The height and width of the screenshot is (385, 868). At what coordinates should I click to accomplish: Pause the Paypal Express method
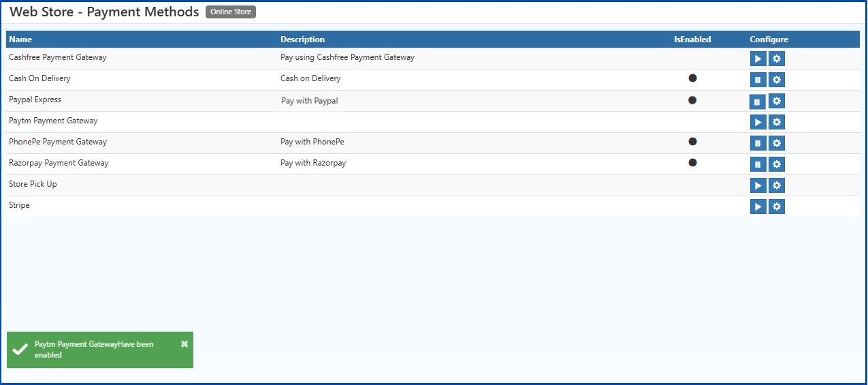(x=757, y=102)
